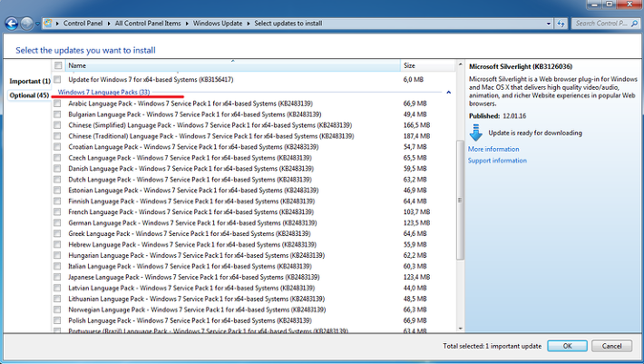Expand arrow after Control Panel breadcrumb
This screenshot has height=364, width=644.
coord(109,24)
